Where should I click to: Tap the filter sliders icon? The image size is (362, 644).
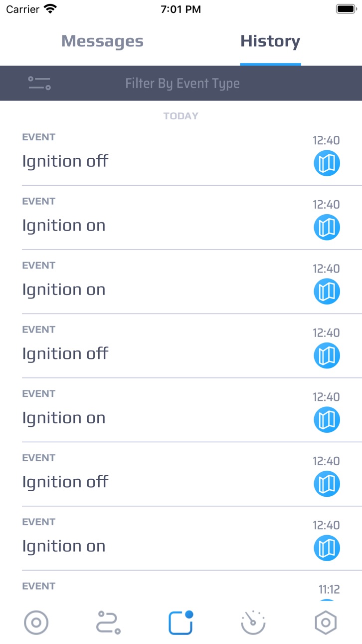pyautogui.click(x=39, y=83)
